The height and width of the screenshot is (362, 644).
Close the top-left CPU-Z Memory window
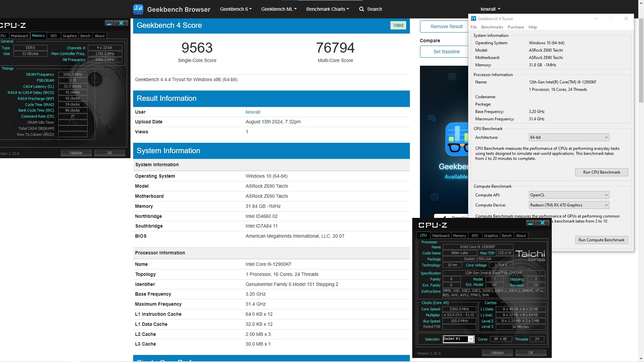(x=121, y=23)
